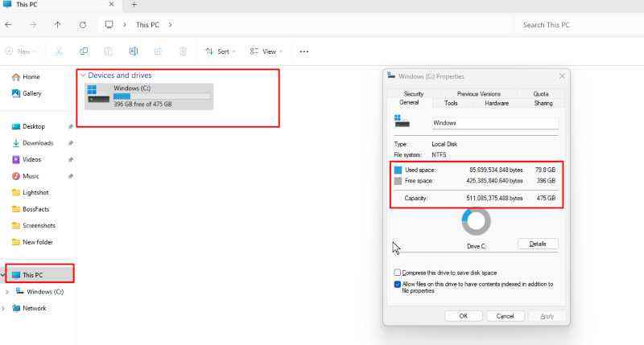
Task: Click OK in Properties dialog
Action: (x=464, y=316)
